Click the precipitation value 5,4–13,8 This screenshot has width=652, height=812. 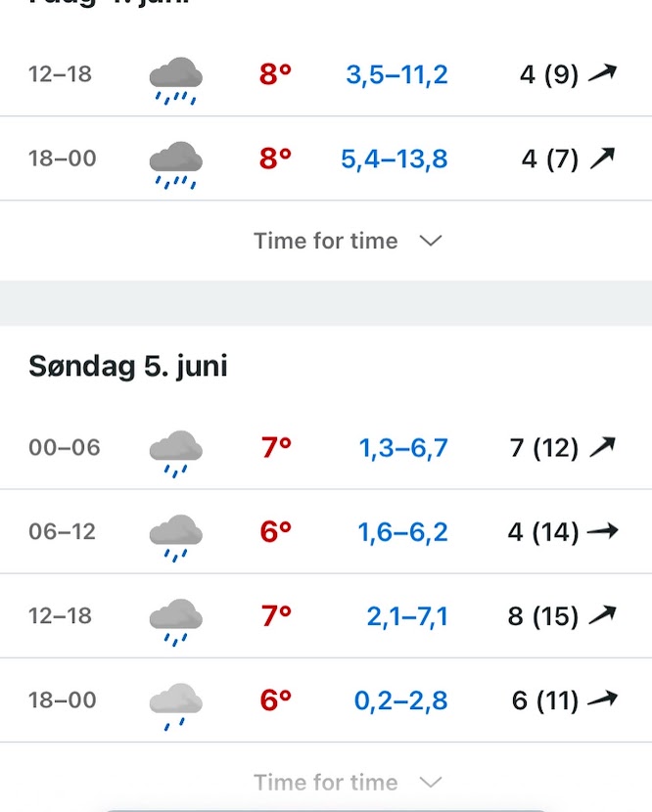coord(395,158)
